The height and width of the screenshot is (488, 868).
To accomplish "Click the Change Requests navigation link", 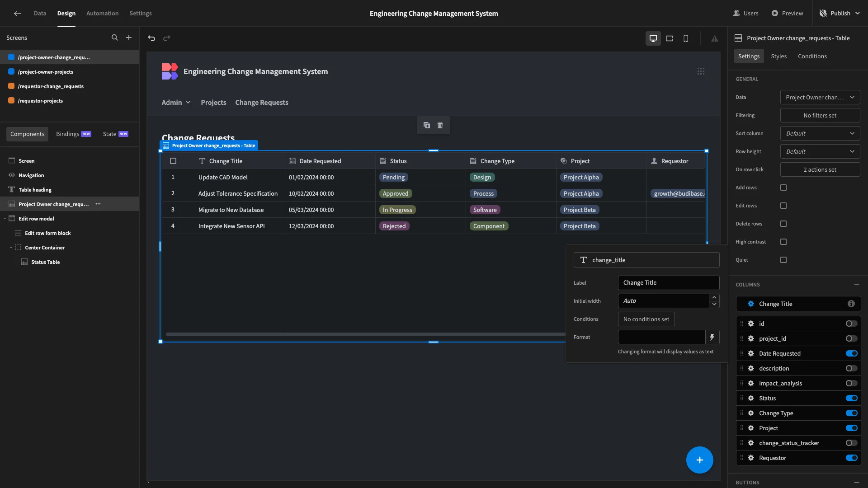I will (x=262, y=103).
